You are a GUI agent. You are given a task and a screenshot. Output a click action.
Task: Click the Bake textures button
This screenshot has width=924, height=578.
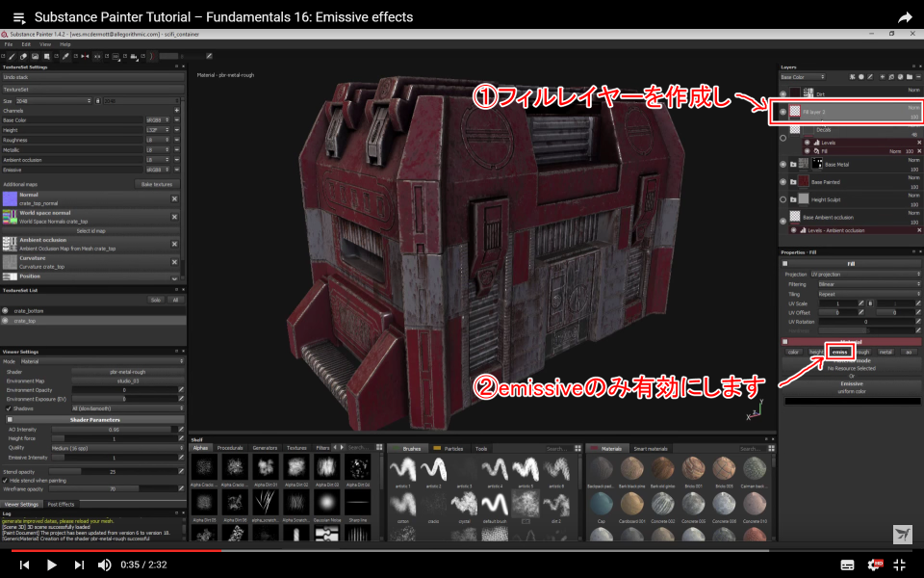(157, 184)
